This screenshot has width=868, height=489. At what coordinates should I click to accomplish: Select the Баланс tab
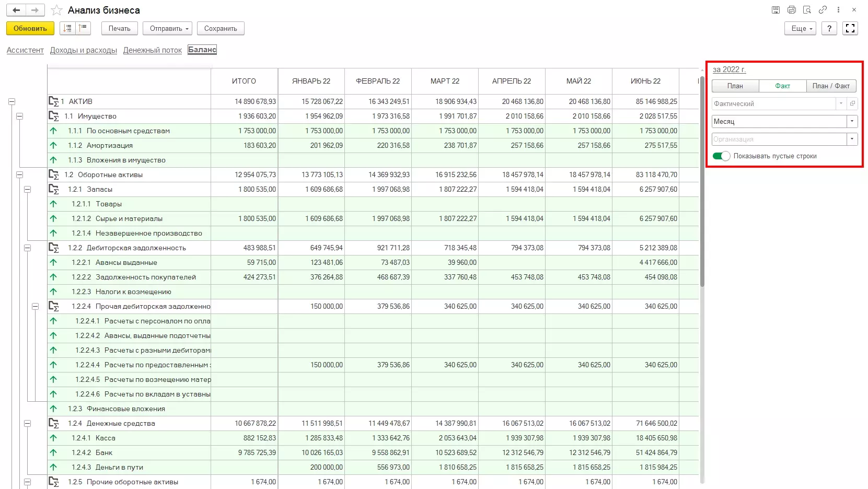pos(202,50)
